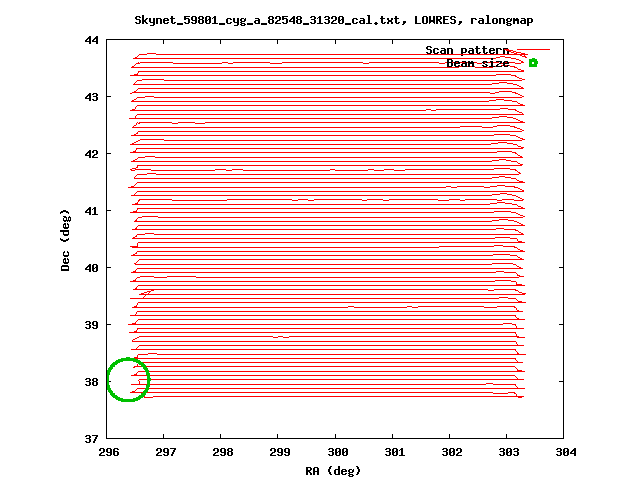640x480 pixels.
Task: Click the x-axis tick label 304
Action: (566, 452)
